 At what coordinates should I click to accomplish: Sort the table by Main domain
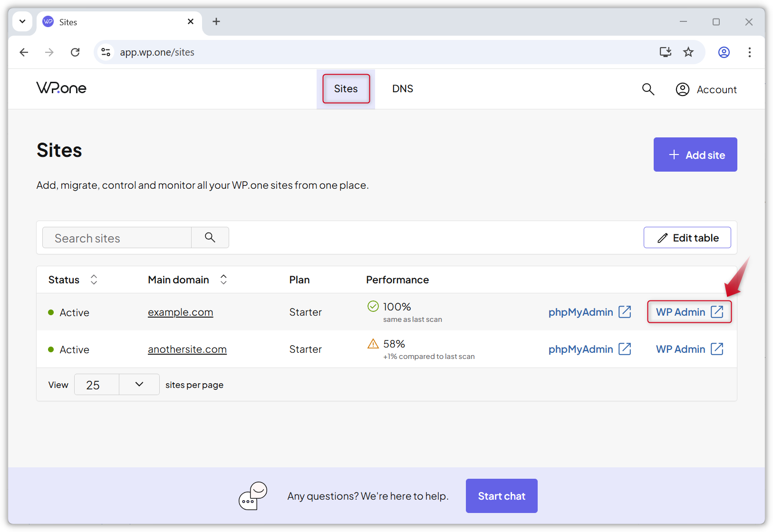pyautogui.click(x=223, y=280)
